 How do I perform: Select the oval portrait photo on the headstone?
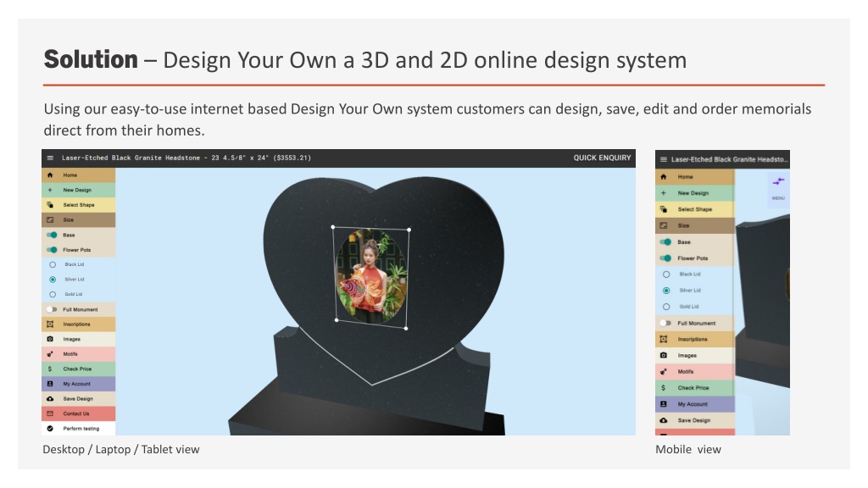[371, 277]
